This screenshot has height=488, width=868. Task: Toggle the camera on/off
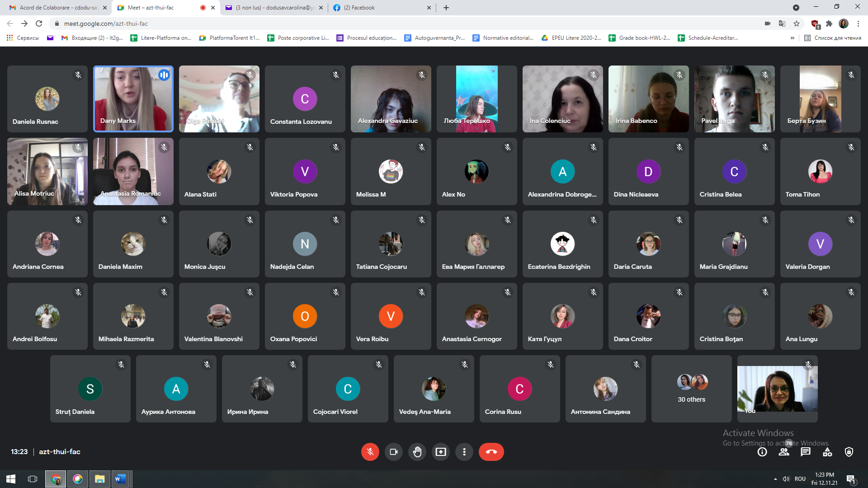pos(393,451)
